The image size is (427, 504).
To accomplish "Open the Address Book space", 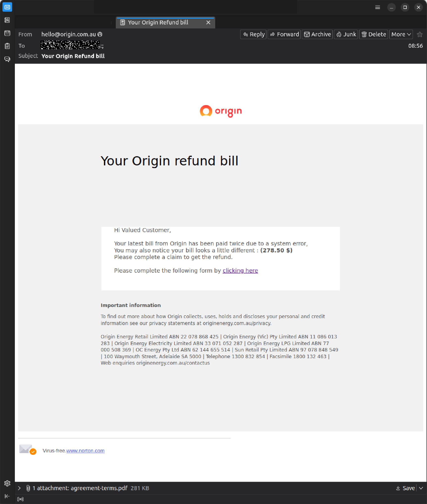I will [7, 20].
